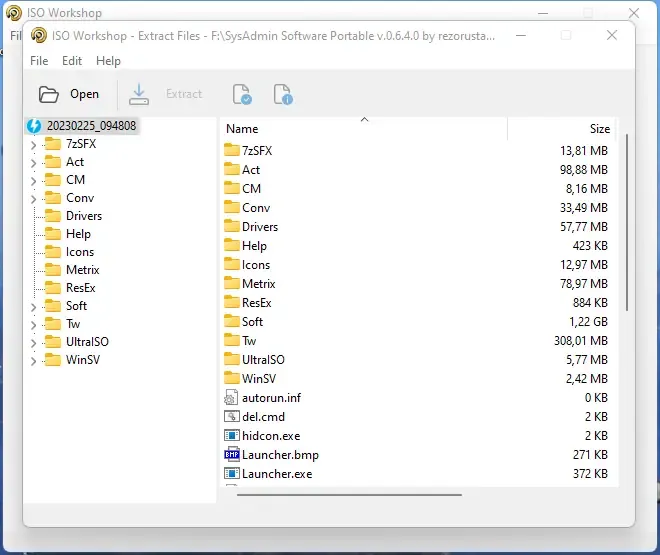
Task: Select UltraISO folder icon in file list
Action: [x=232, y=358]
